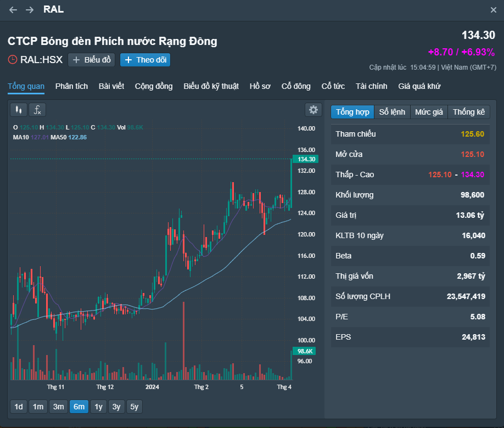Open the Cổ tức tab
This screenshot has width=504, height=428.
point(333,86)
